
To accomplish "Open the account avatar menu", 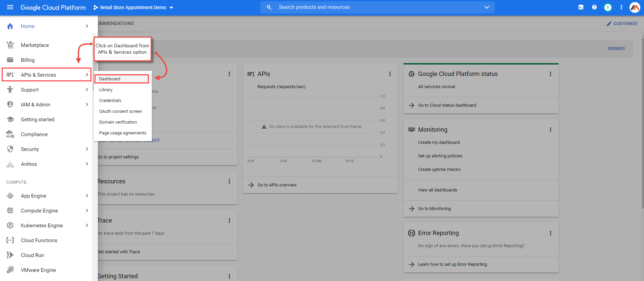I will (635, 7).
